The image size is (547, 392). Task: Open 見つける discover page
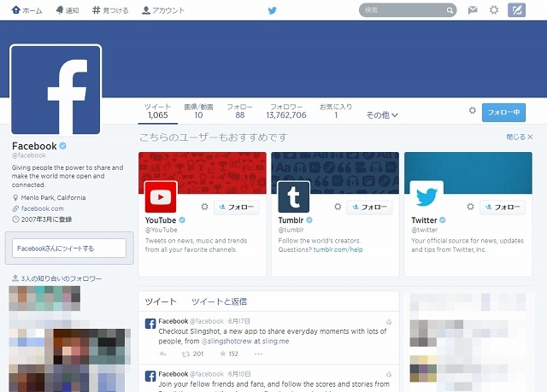pos(110,10)
